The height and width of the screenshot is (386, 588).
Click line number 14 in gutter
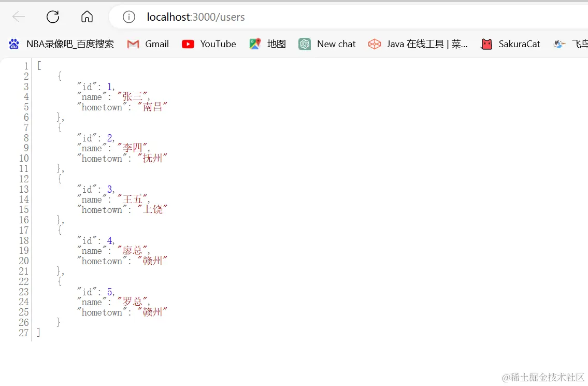pos(24,199)
